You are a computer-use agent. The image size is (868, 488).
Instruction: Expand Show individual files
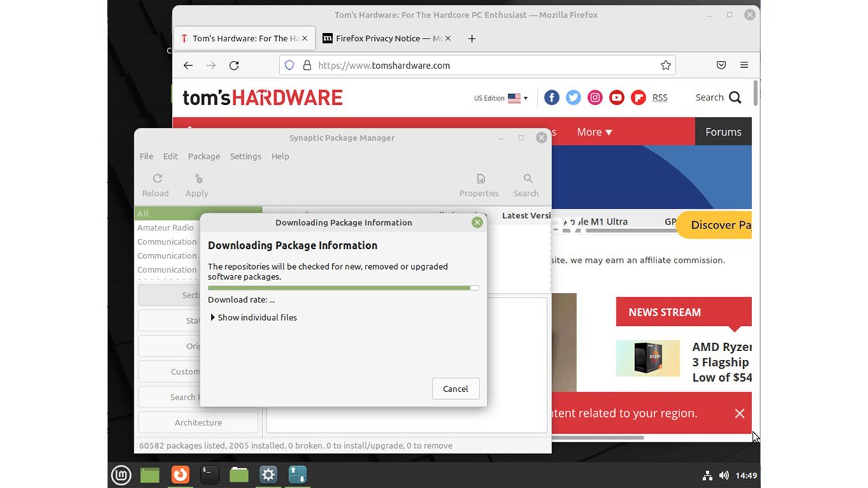pos(254,317)
